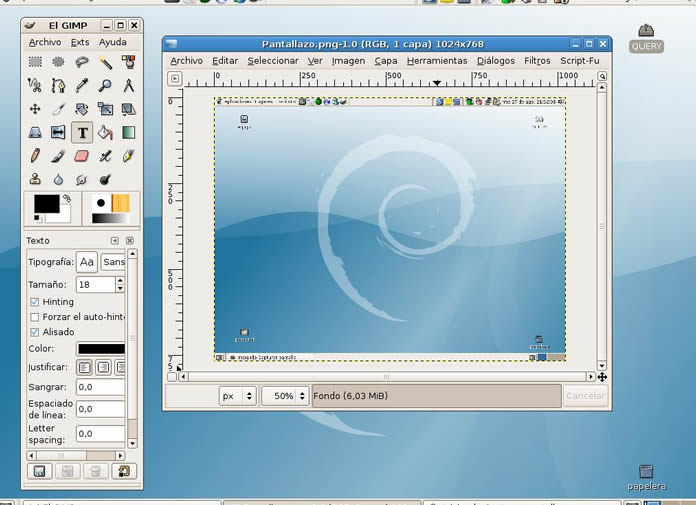
Task: Disable the Hinting checkbox
Action: coord(35,302)
